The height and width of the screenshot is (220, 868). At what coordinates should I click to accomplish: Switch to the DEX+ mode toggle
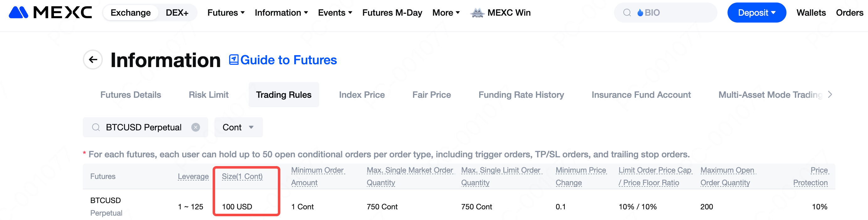point(177,13)
